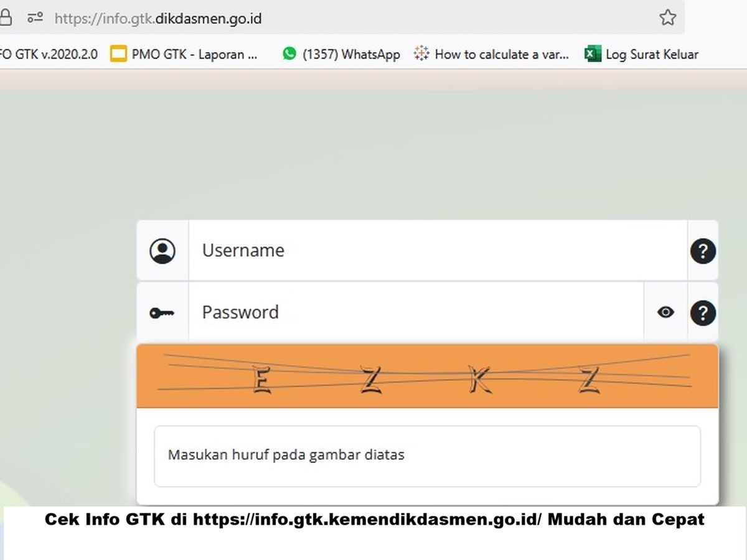Screen dimensions: 747x560
Task: Open the How to calculate a var bookmark
Action: pos(492,54)
